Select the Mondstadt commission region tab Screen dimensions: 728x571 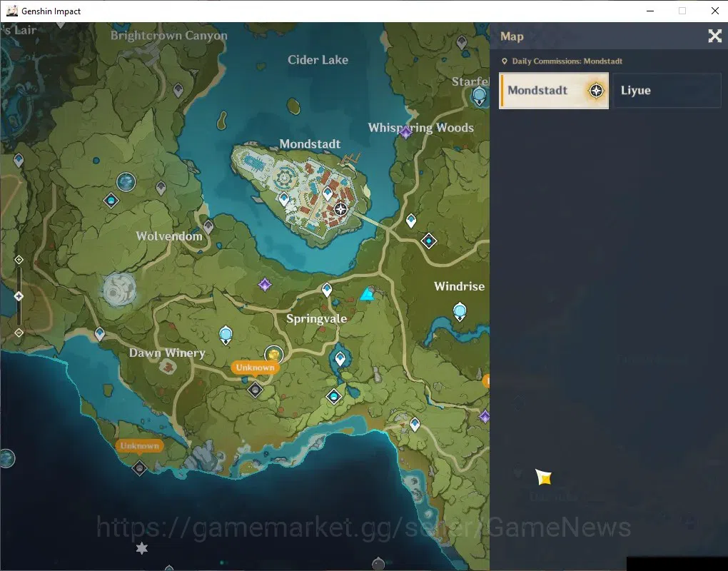553,91
